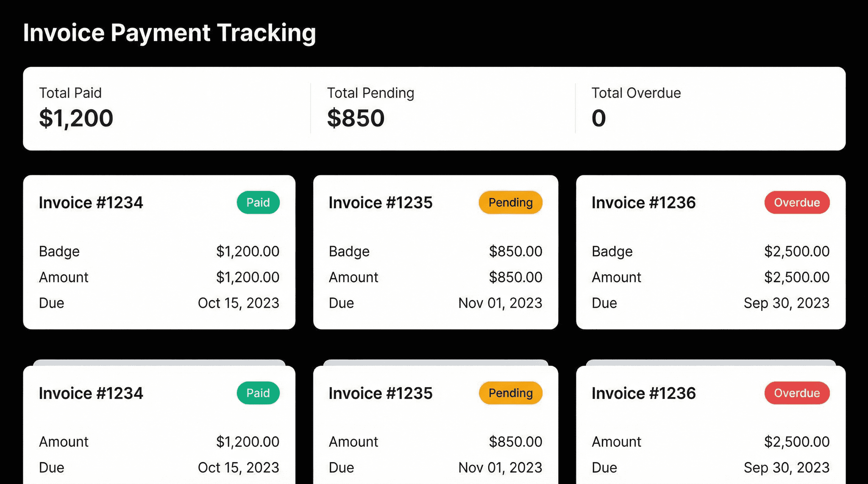Click the Badge row label on Invoice #1234
This screenshot has height=484, width=868.
click(x=59, y=251)
